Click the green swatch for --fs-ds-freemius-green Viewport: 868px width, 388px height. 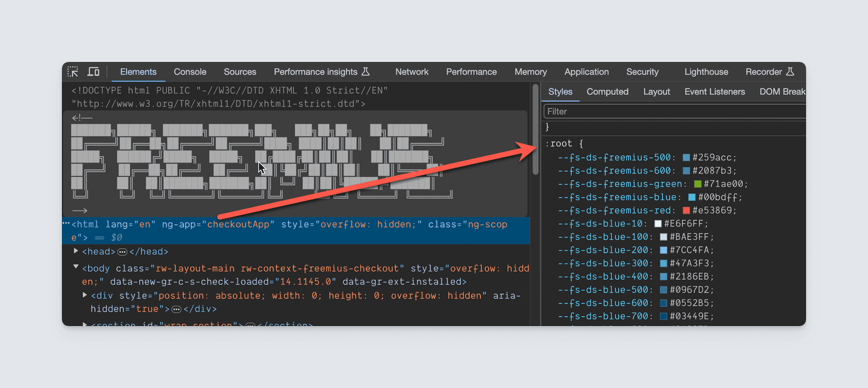click(698, 184)
